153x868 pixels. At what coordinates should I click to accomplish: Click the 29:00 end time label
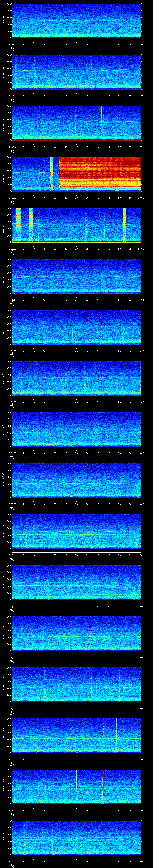pyautogui.click(x=141, y=657)
